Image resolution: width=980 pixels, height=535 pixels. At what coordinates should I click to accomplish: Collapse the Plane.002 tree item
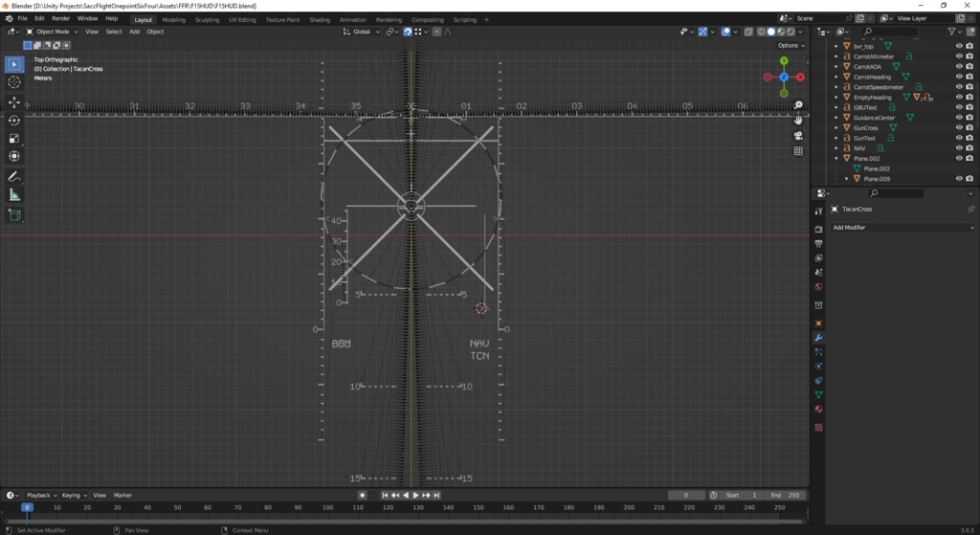point(836,158)
